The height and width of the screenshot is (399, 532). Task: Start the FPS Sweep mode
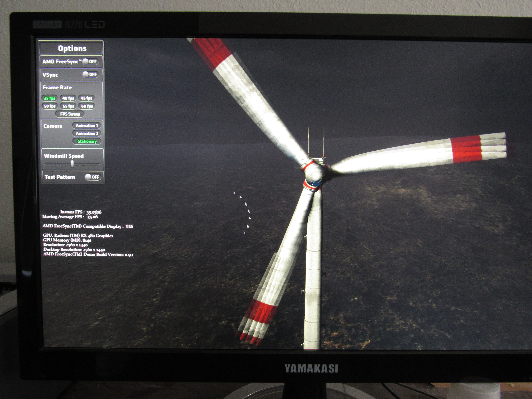[x=70, y=114]
